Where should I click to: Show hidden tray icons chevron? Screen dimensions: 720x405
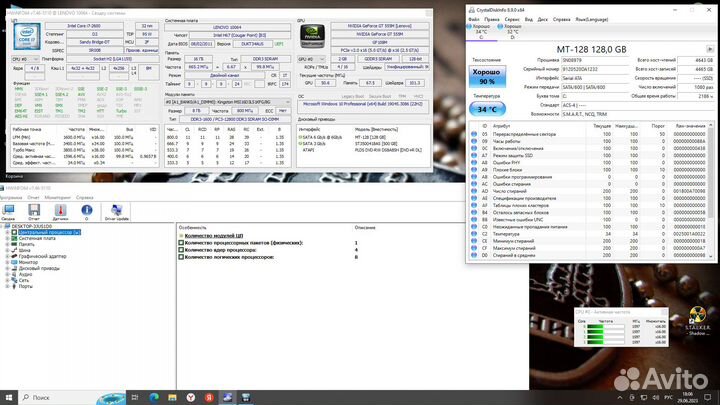click(620, 398)
